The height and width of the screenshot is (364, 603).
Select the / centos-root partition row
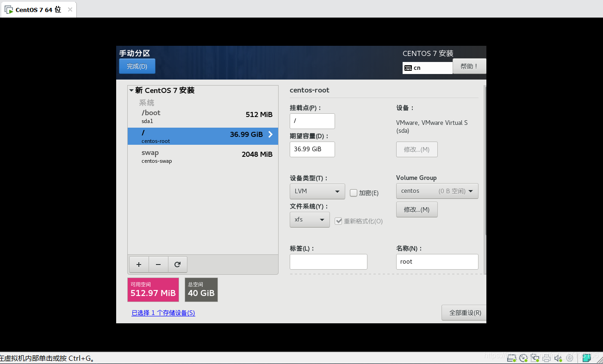tap(203, 136)
